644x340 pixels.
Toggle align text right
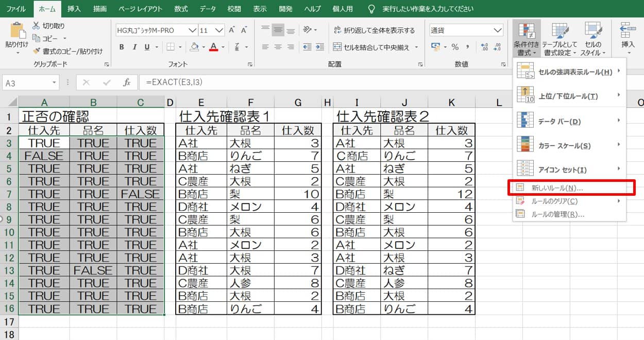point(291,47)
